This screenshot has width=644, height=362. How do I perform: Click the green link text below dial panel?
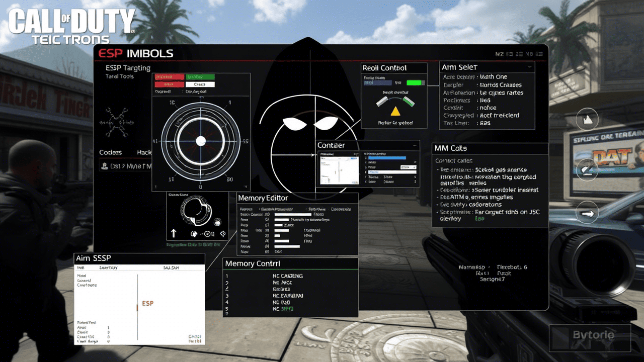coord(194,244)
